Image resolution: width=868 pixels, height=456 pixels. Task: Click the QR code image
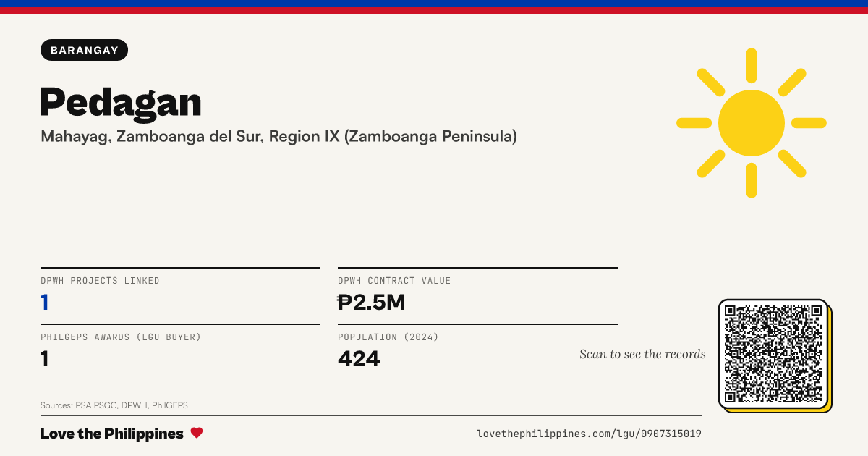tap(773, 354)
